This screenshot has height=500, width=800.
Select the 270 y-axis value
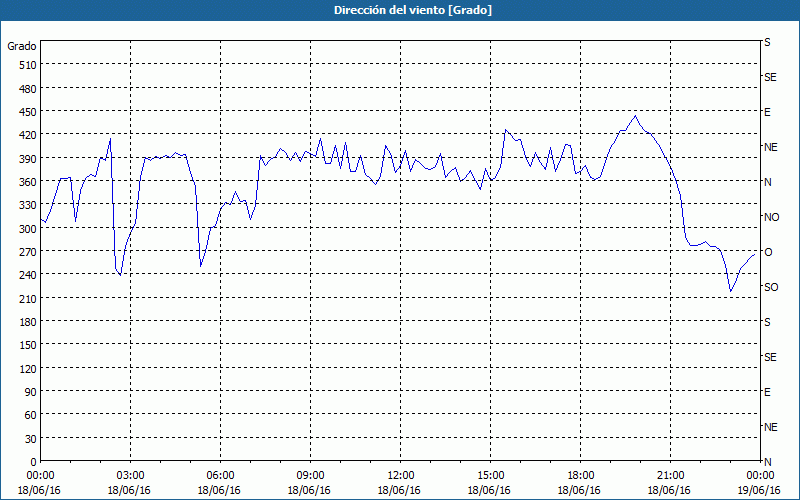click(x=29, y=252)
